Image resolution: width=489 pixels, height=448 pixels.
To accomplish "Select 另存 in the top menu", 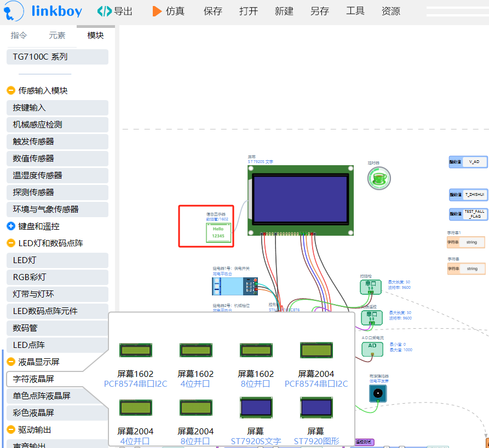I will click(320, 11).
